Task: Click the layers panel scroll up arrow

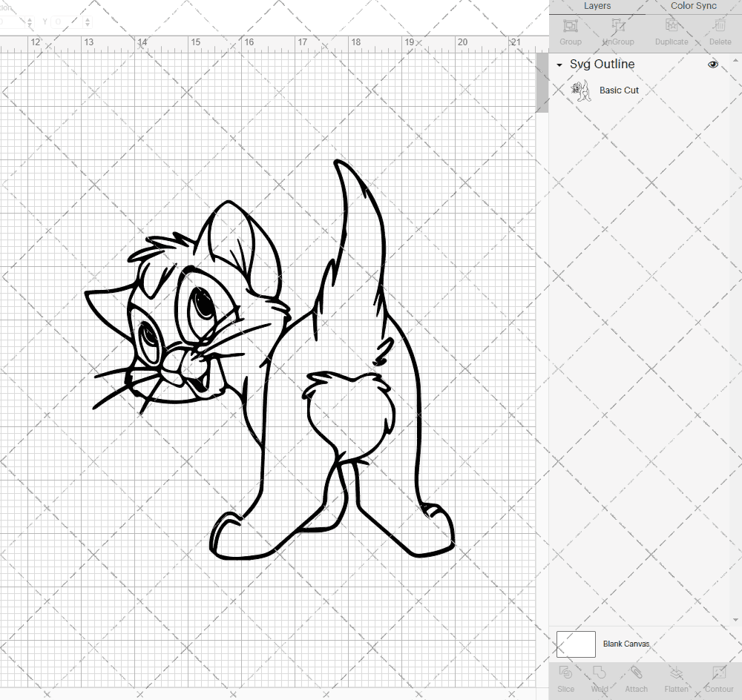Action: (x=735, y=61)
